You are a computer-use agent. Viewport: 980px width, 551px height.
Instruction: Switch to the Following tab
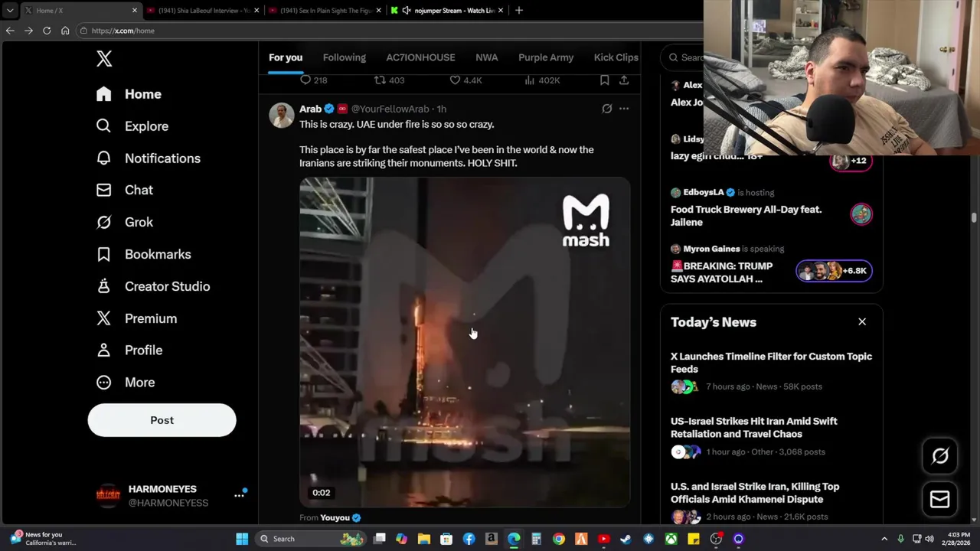click(x=344, y=57)
